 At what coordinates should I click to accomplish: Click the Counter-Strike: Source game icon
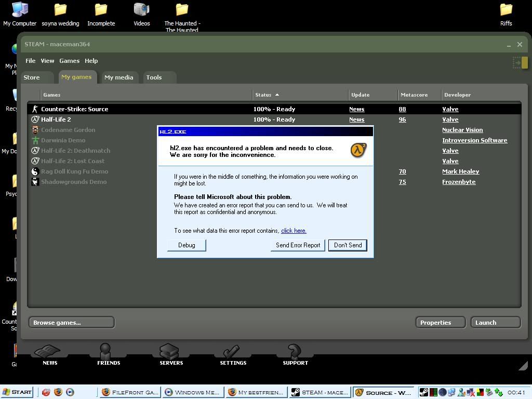[x=35, y=109]
